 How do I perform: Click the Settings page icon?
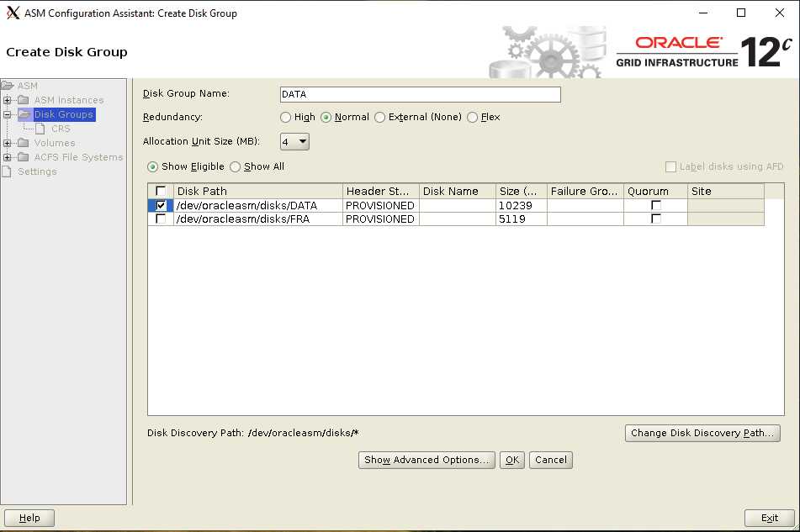7,171
